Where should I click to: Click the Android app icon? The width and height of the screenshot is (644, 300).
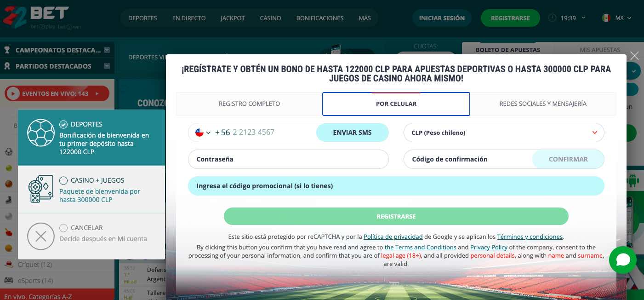click(633, 180)
